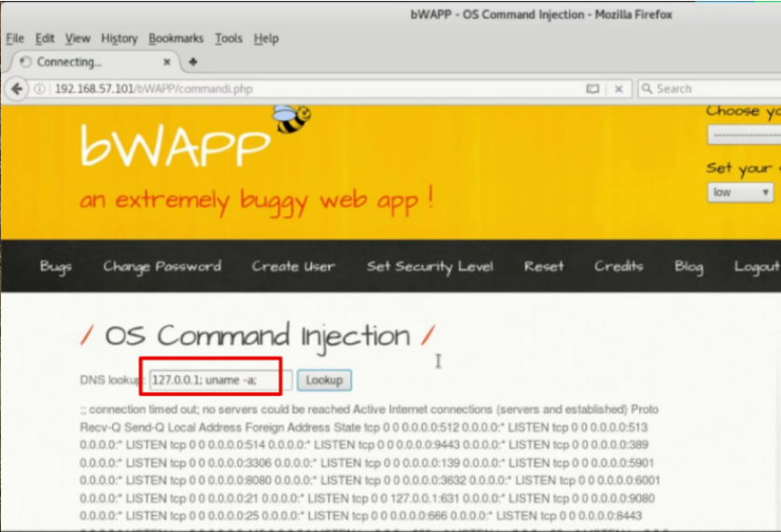
Task: Open the Help menu
Action: tap(266, 38)
